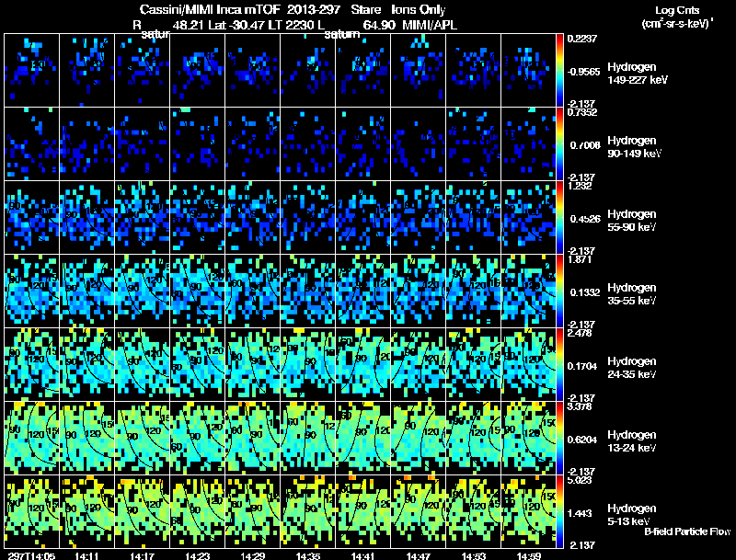Open the first panel in the 149-227 keV row

pos(32,70)
